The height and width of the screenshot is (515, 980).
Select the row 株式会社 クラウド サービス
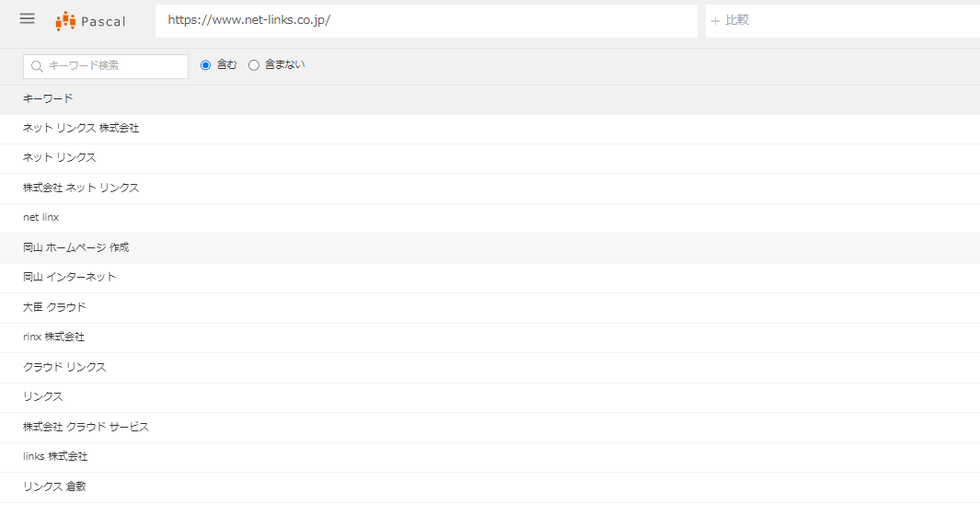(490, 428)
